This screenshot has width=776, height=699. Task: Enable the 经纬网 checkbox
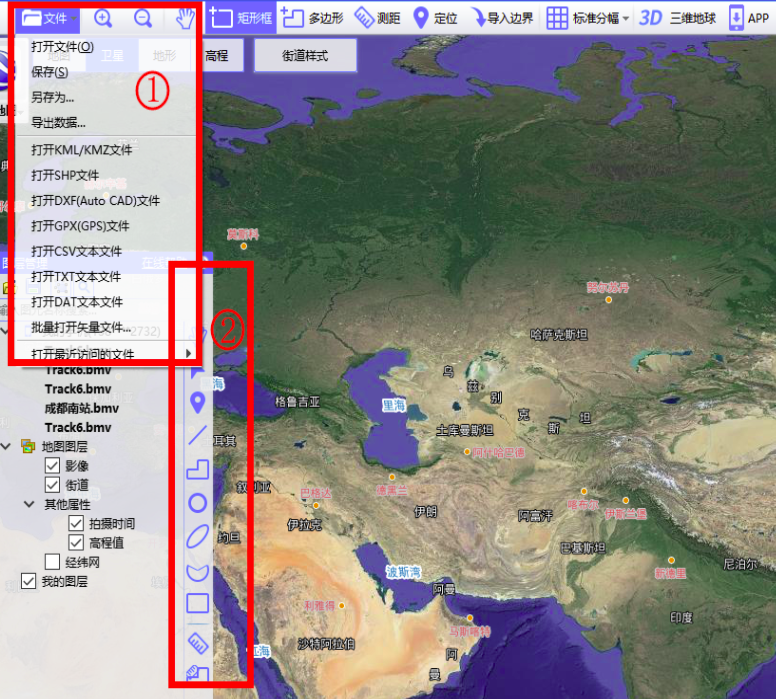click(x=52, y=562)
